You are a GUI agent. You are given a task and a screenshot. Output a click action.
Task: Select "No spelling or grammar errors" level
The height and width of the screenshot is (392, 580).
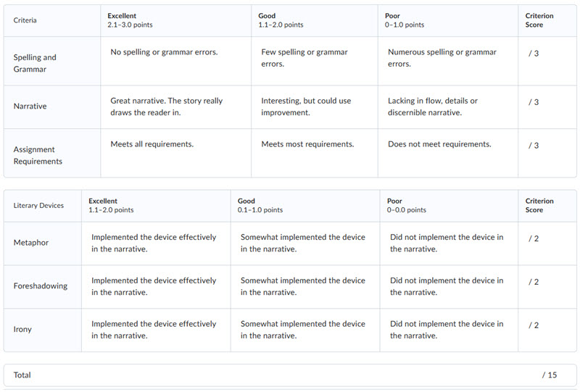[x=175, y=61]
